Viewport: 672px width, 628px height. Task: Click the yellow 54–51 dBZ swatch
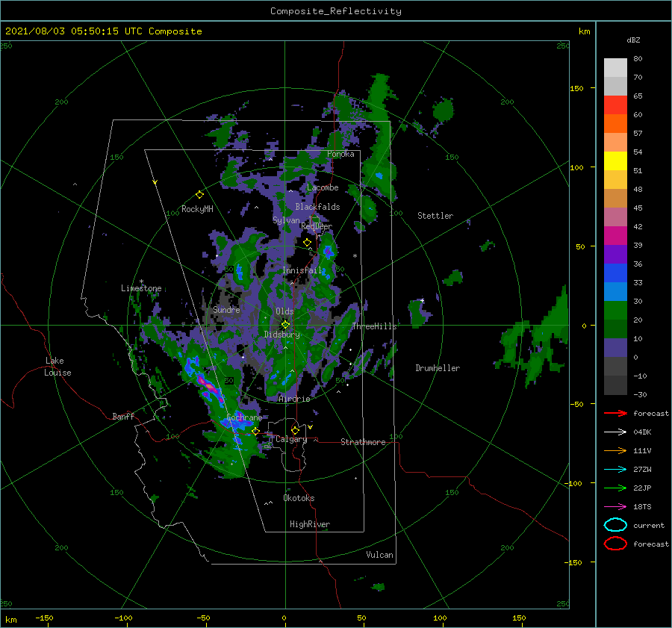(615, 161)
